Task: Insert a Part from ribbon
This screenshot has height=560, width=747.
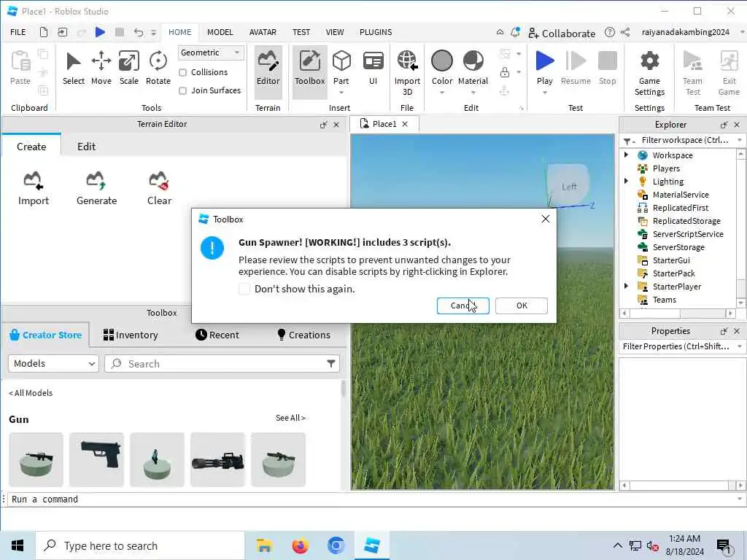Action: click(341, 61)
